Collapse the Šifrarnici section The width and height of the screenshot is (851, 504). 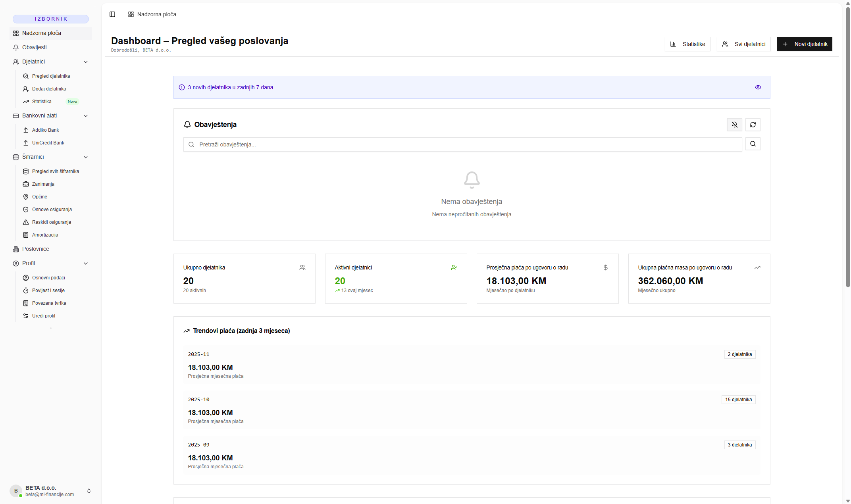(x=85, y=157)
